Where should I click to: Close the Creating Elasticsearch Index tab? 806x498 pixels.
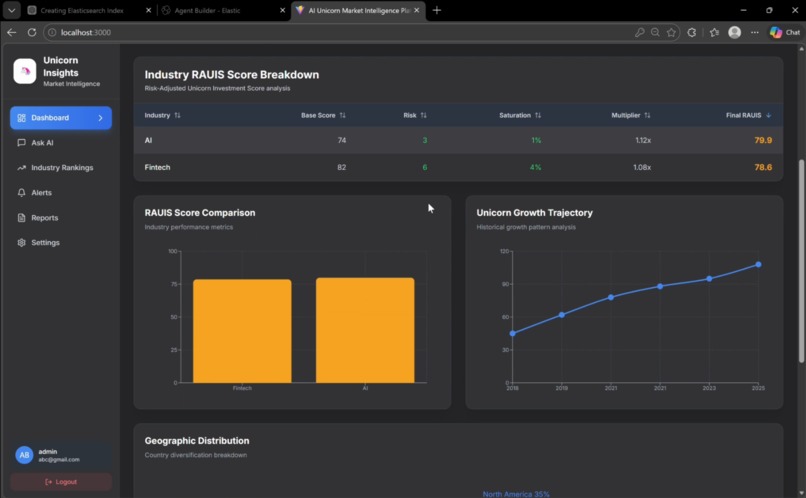tap(149, 10)
